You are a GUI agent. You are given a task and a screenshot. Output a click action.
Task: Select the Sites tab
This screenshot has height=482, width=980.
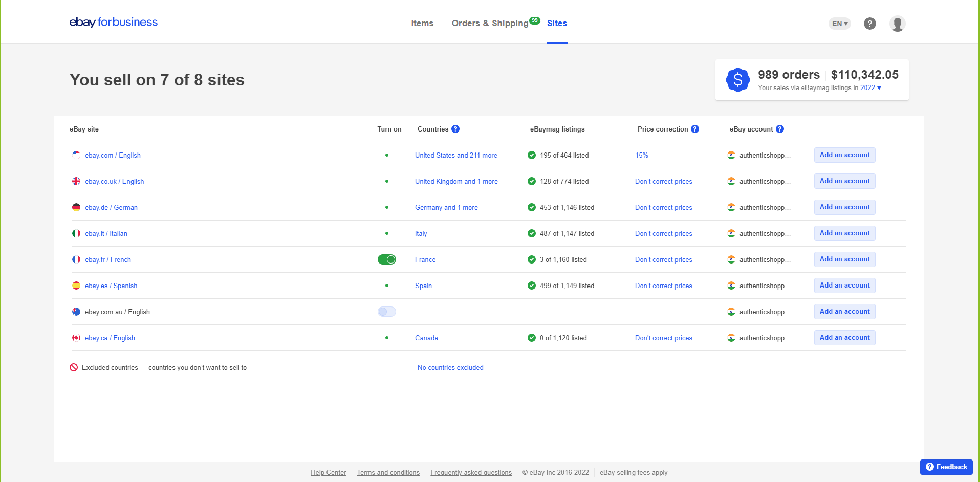coord(557,23)
